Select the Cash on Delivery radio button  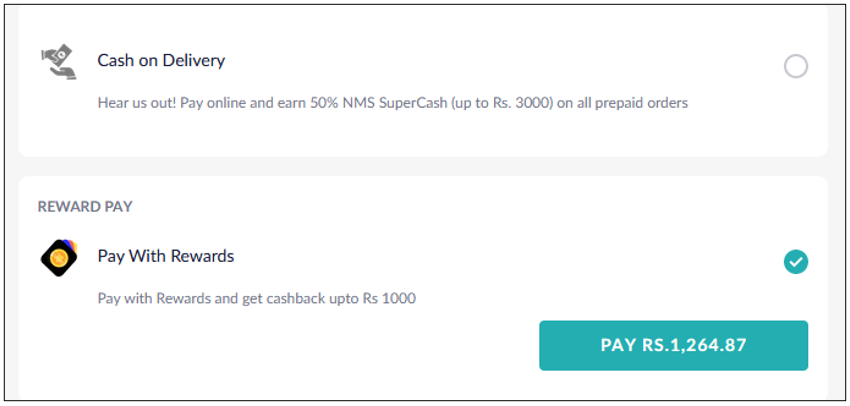point(796,67)
